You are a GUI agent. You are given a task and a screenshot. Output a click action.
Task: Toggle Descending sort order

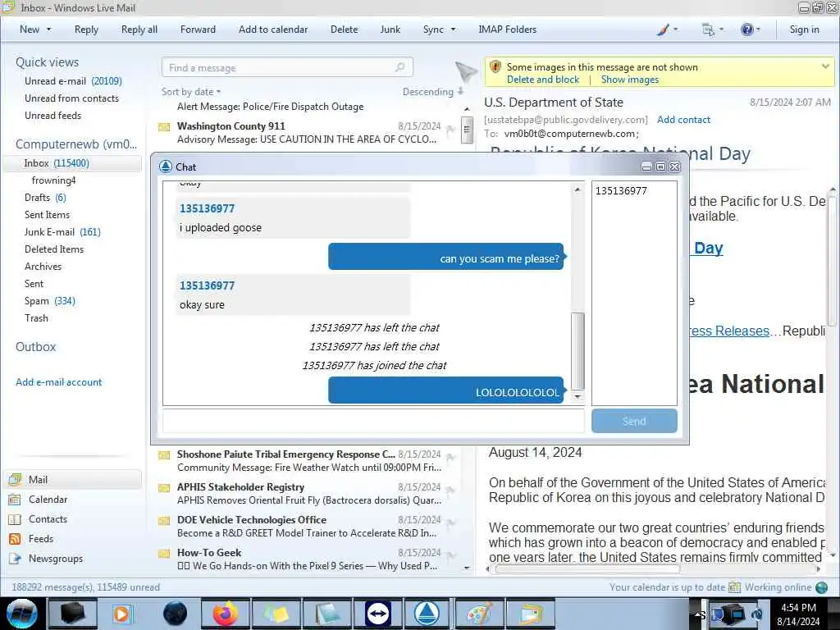[433, 92]
